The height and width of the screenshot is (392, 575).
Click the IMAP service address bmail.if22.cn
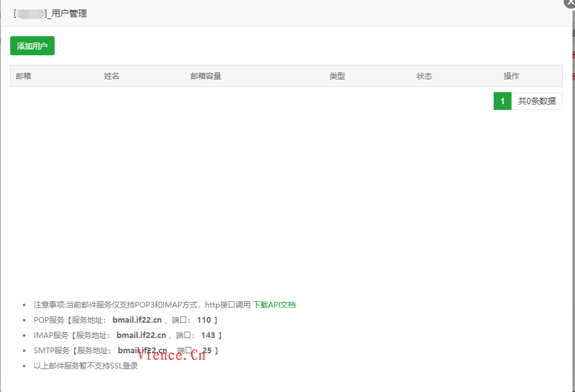[x=141, y=335]
